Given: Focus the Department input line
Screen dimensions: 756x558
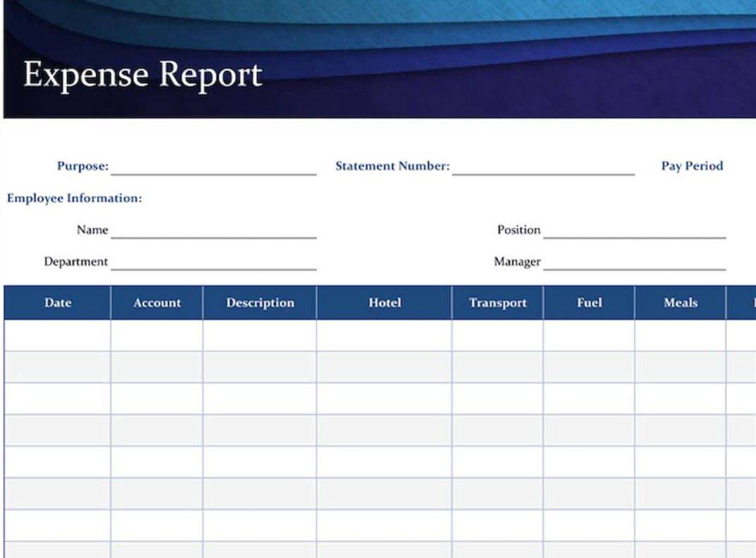Looking at the screenshot, I should pos(213,262).
